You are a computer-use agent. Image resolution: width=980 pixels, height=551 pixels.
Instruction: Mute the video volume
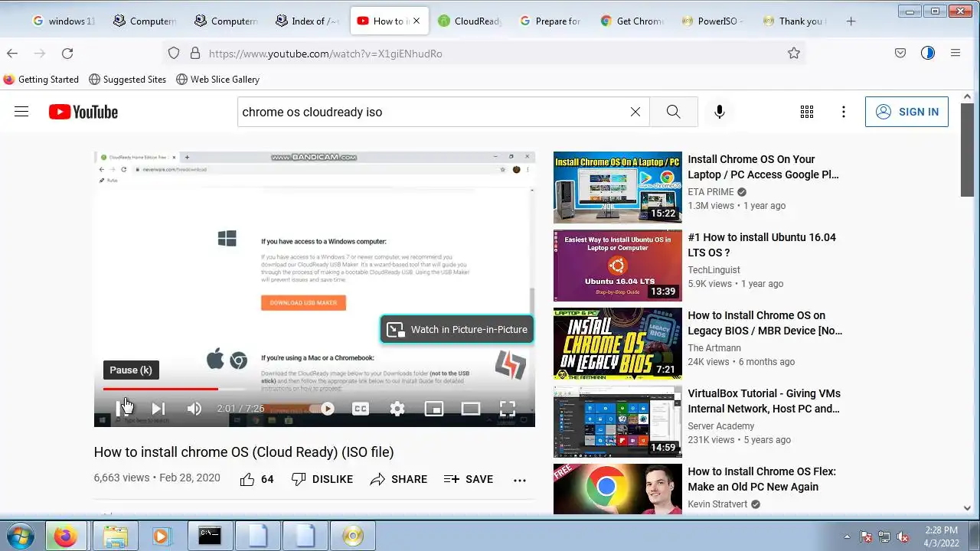[x=194, y=409]
